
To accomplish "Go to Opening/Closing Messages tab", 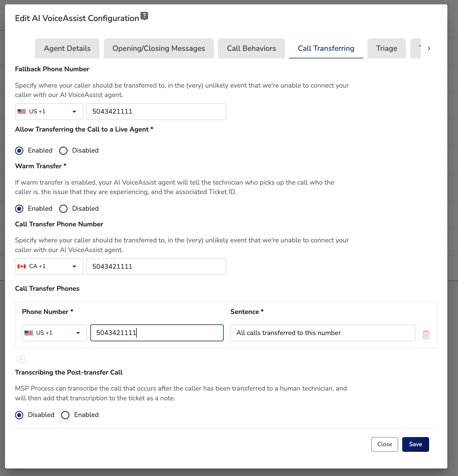I will coord(159,48).
